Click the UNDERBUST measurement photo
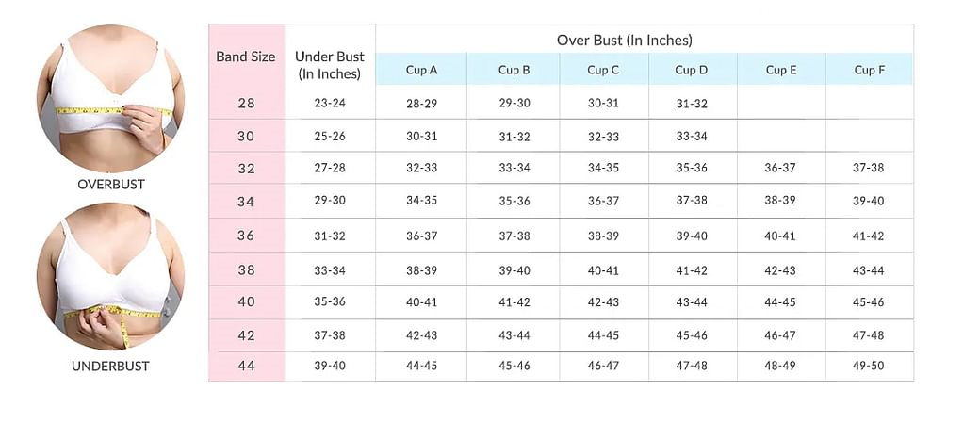Screen dimensions: 980x440 pyautogui.click(x=110, y=276)
